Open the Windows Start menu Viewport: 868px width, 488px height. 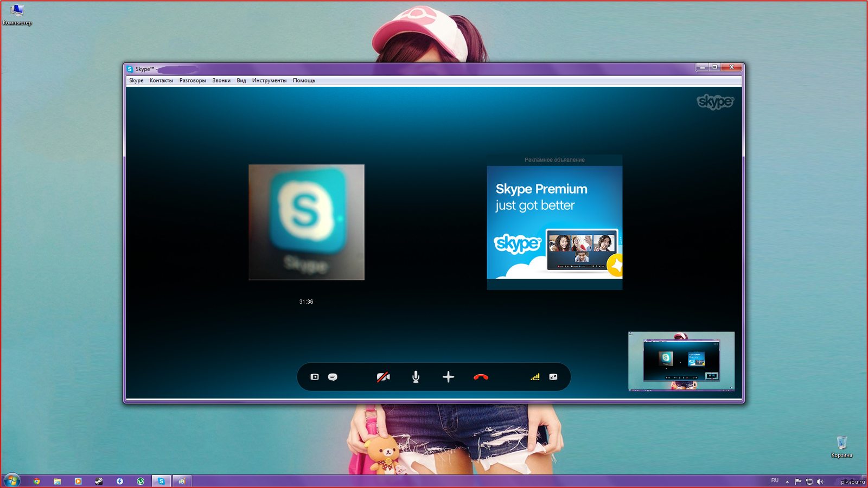click(x=11, y=480)
